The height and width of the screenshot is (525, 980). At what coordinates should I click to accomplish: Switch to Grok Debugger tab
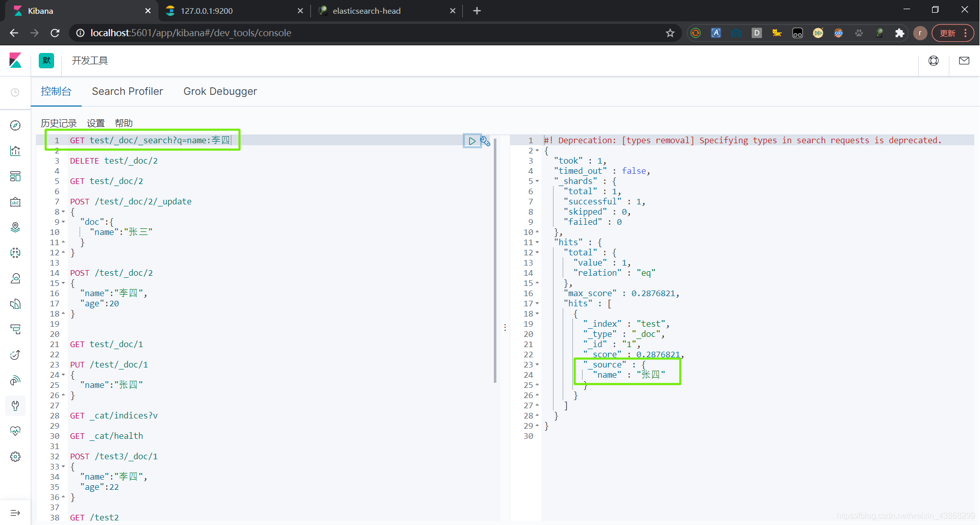[220, 91]
